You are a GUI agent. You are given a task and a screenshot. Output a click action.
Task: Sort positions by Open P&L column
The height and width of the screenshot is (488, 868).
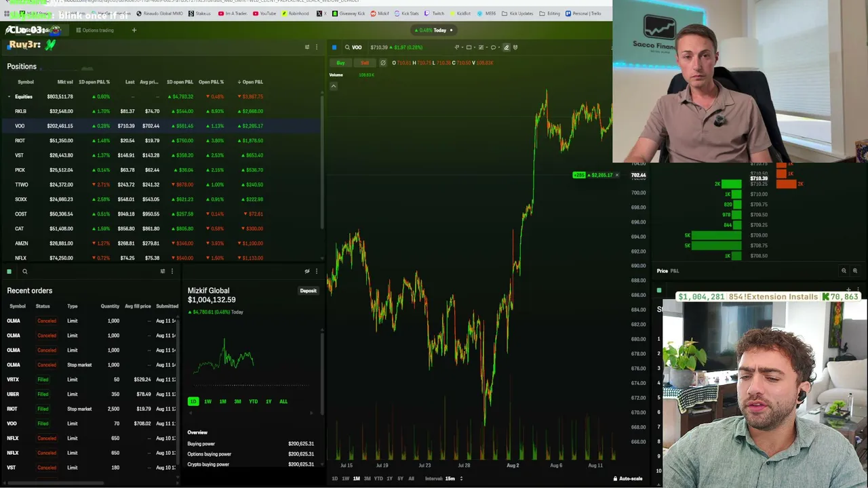click(x=250, y=82)
